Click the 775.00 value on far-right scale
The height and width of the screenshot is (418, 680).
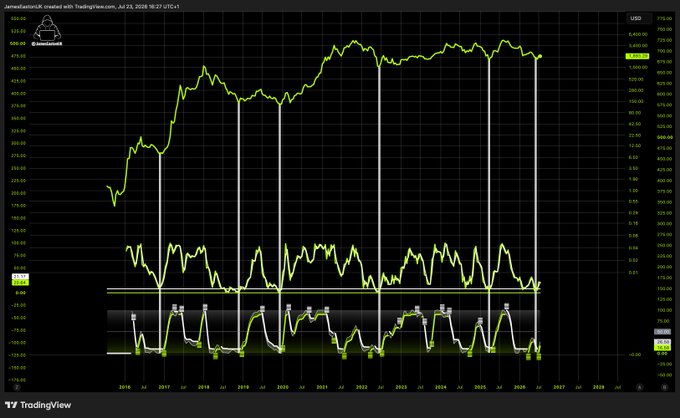point(664,19)
